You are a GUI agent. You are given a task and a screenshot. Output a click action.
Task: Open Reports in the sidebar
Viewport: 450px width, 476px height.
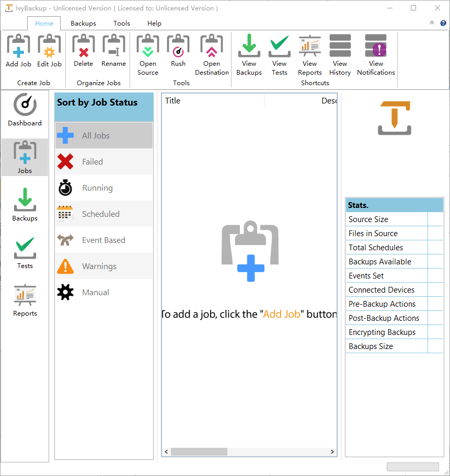(x=25, y=300)
